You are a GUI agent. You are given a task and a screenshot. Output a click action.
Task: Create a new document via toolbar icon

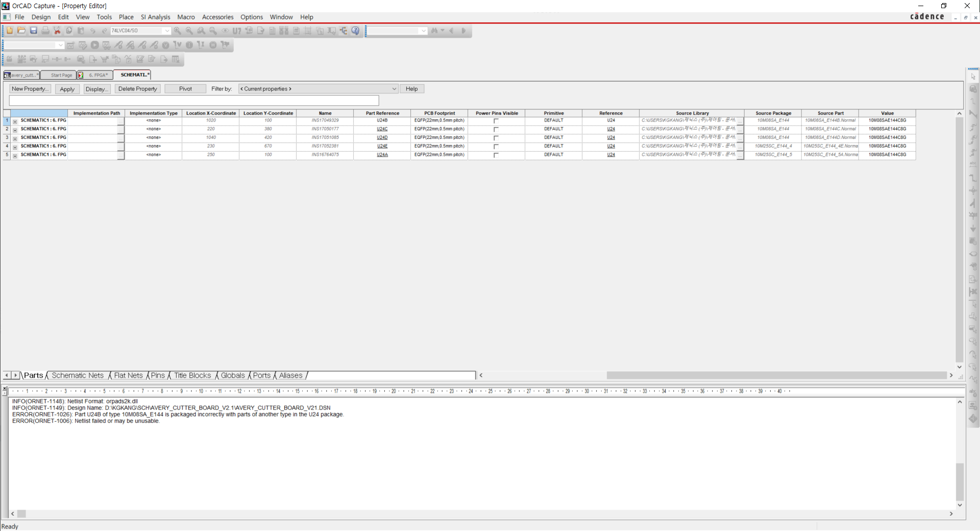pos(10,31)
